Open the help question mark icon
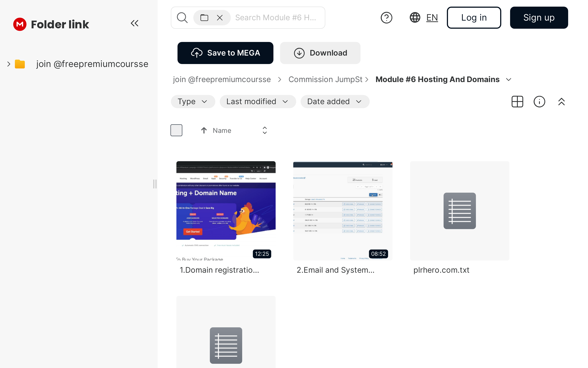Screen dimensions: 588x368 coord(386,17)
